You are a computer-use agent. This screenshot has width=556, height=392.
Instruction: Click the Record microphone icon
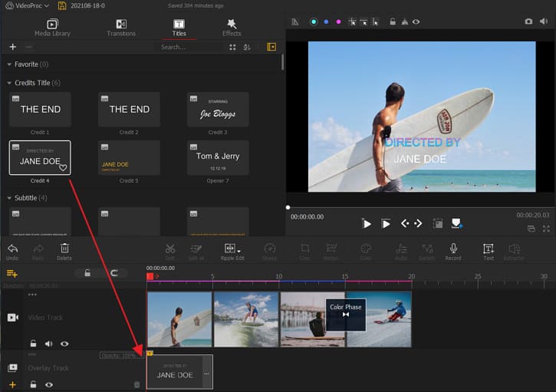(x=453, y=249)
